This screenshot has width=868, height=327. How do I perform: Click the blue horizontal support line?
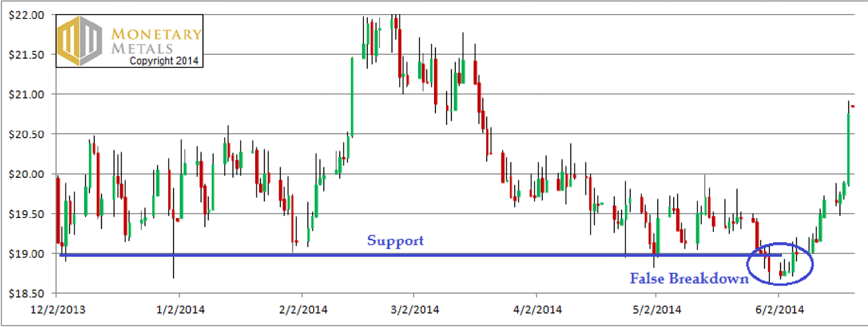(x=421, y=255)
